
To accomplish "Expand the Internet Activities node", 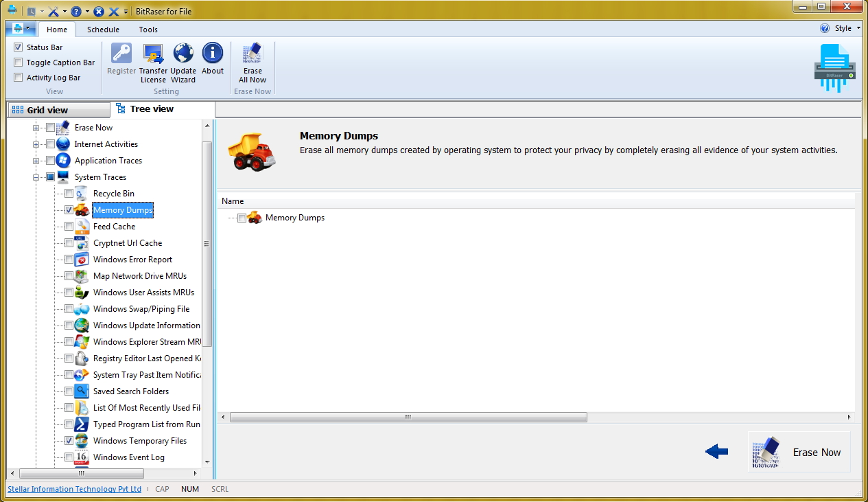I will click(x=36, y=144).
